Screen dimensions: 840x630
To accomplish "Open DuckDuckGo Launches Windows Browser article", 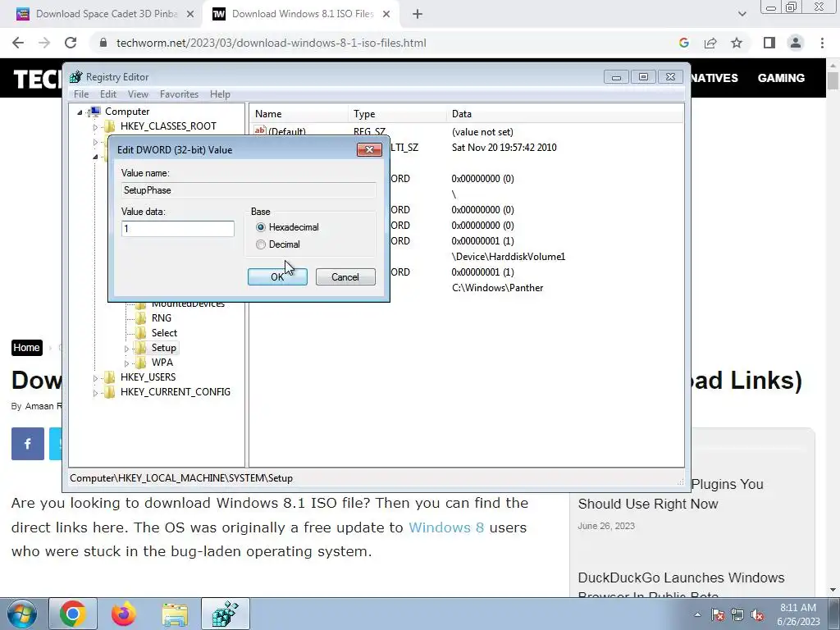I will click(x=682, y=586).
